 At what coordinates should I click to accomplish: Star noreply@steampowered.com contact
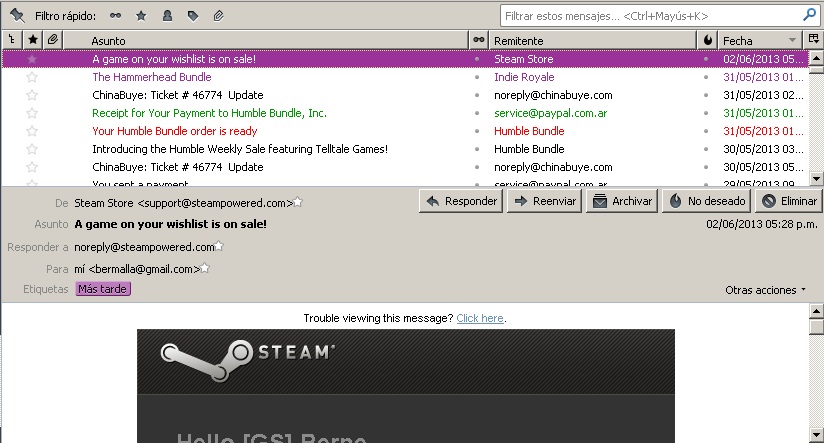coord(219,246)
